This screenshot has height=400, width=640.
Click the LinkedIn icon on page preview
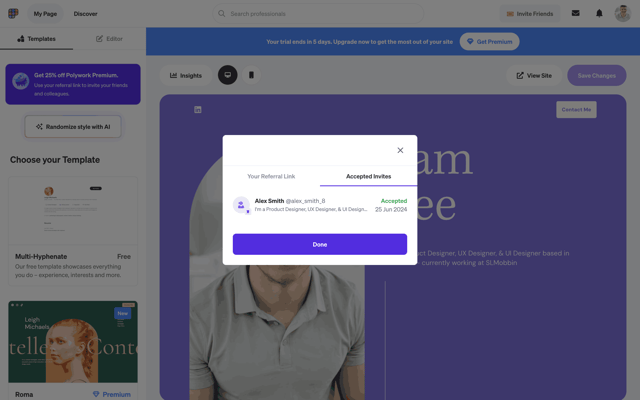point(198,109)
